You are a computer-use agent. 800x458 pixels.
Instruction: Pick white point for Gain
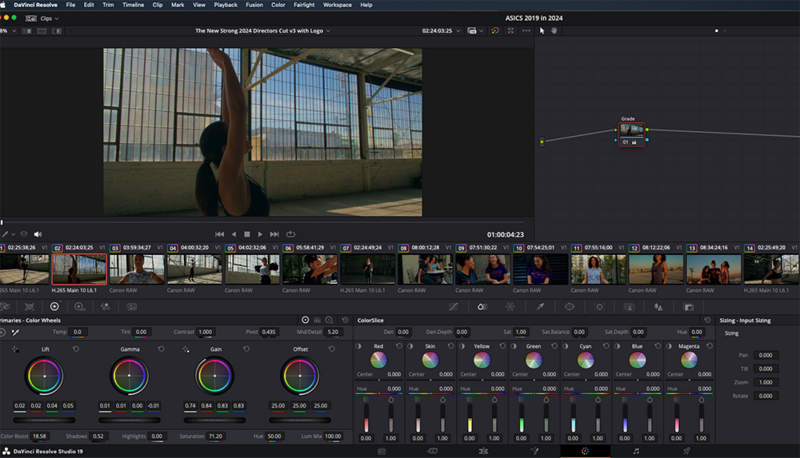click(x=186, y=349)
